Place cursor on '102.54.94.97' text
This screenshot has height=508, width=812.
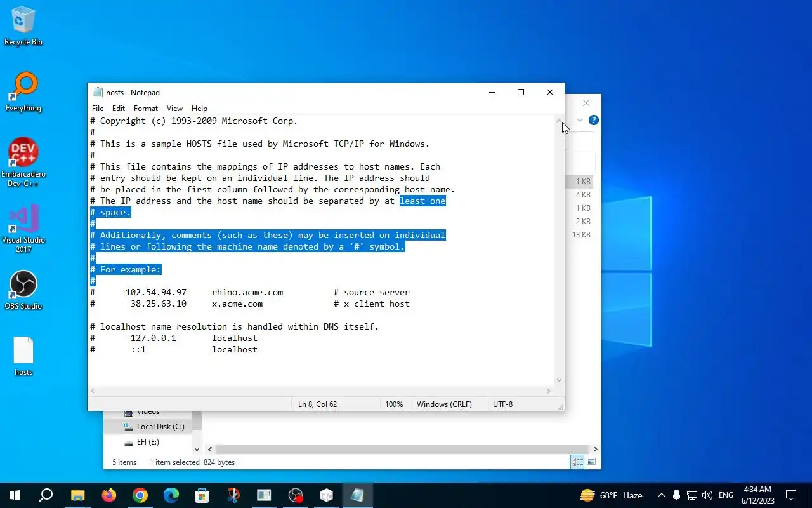point(156,293)
